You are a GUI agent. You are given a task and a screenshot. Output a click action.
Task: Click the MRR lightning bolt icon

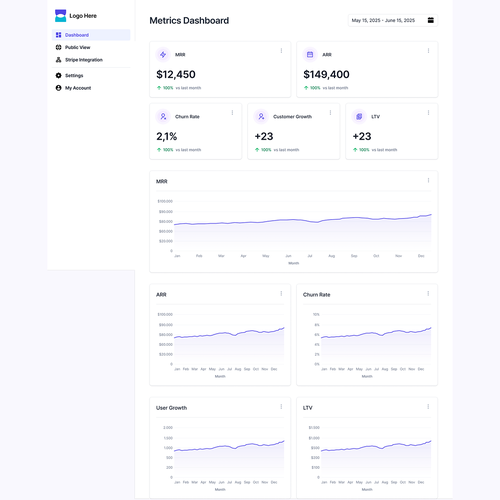pyautogui.click(x=163, y=55)
